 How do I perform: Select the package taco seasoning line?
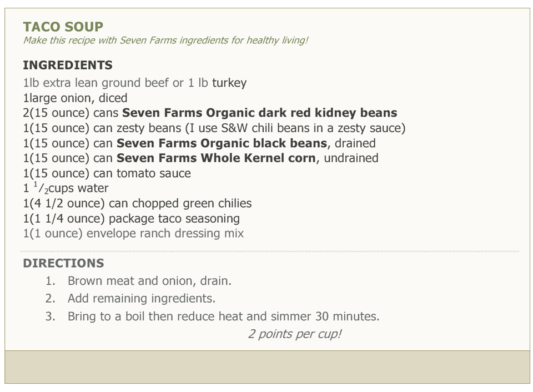[131, 219]
